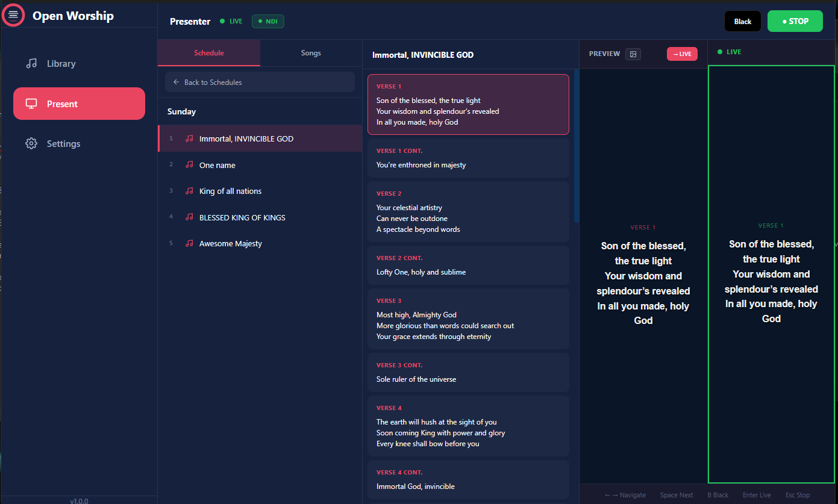This screenshot has width=838, height=504.
Task: Send preview to live with →LIVE button
Action: pyautogui.click(x=681, y=54)
